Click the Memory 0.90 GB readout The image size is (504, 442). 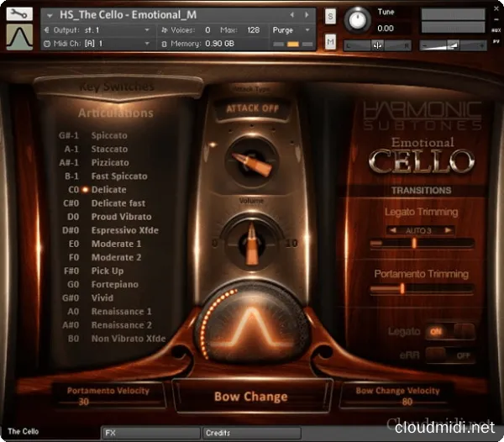click(x=197, y=44)
